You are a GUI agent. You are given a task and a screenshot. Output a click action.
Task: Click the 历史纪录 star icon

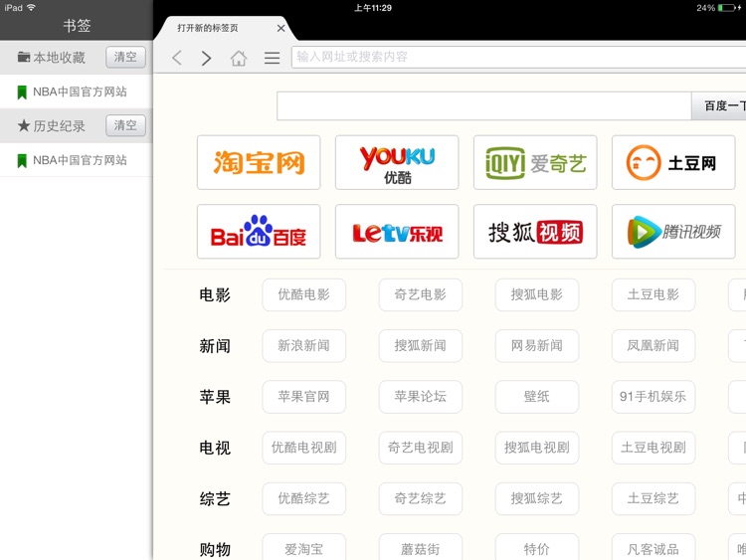pos(24,125)
